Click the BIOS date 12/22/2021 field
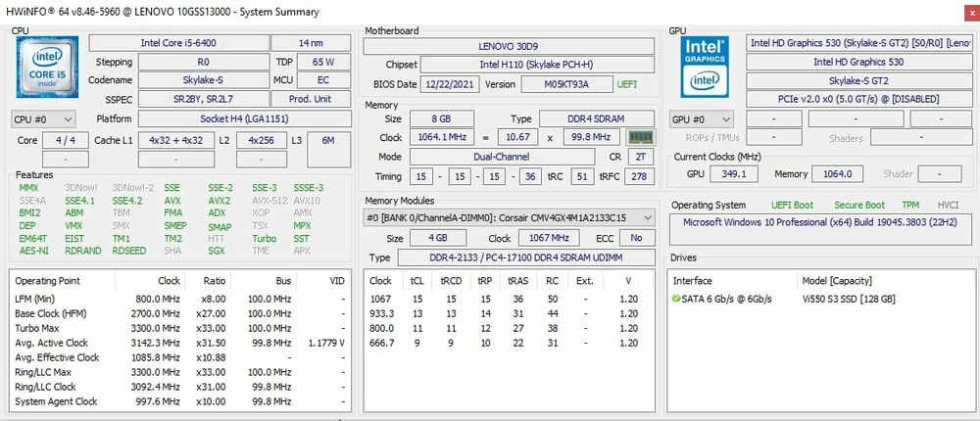The image size is (980, 421). pyautogui.click(x=450, y=84)
